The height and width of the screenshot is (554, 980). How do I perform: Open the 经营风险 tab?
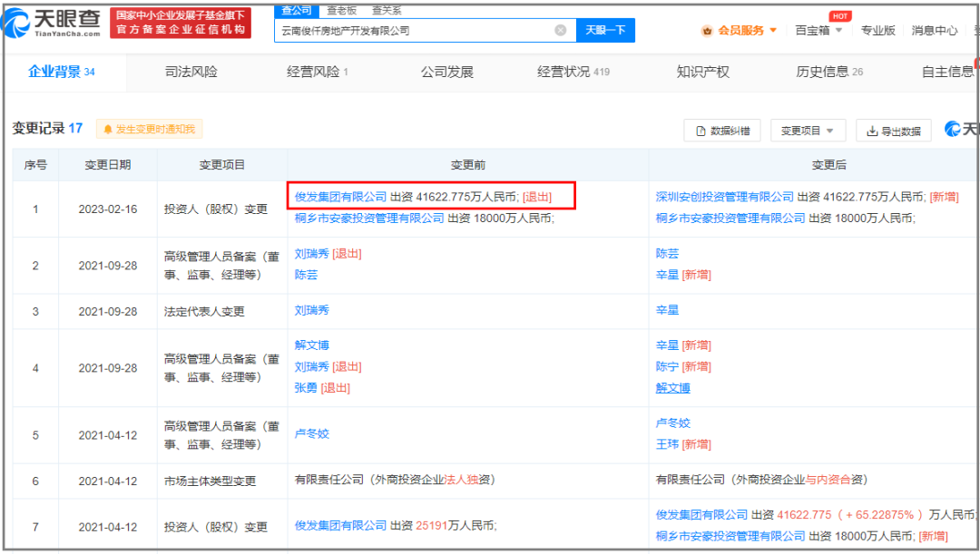(317, 72)
